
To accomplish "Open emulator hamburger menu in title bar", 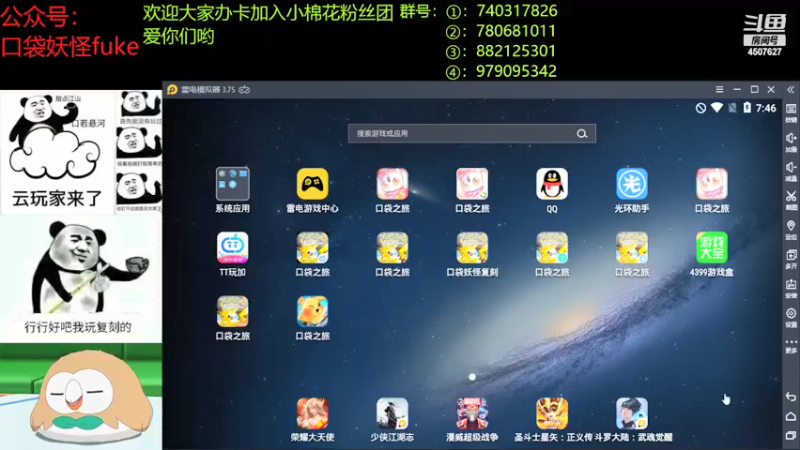I will (719, 89).
